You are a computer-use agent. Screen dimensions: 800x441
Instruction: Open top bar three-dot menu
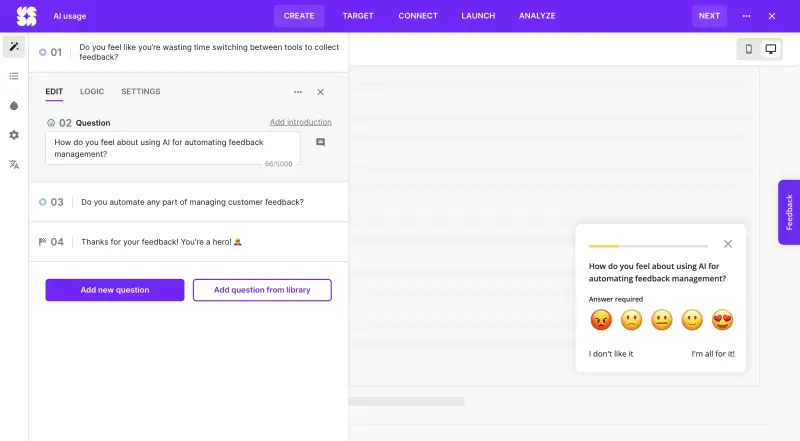(746, 16)
